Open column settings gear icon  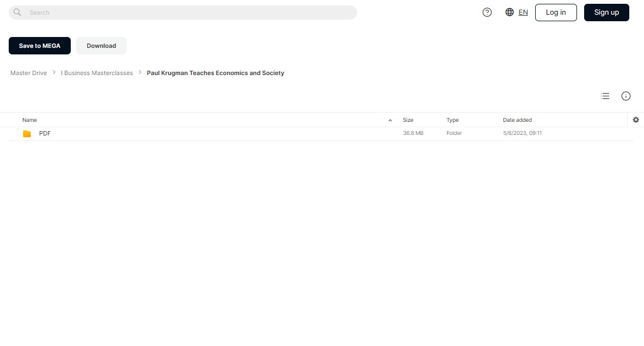click(636, 120)
